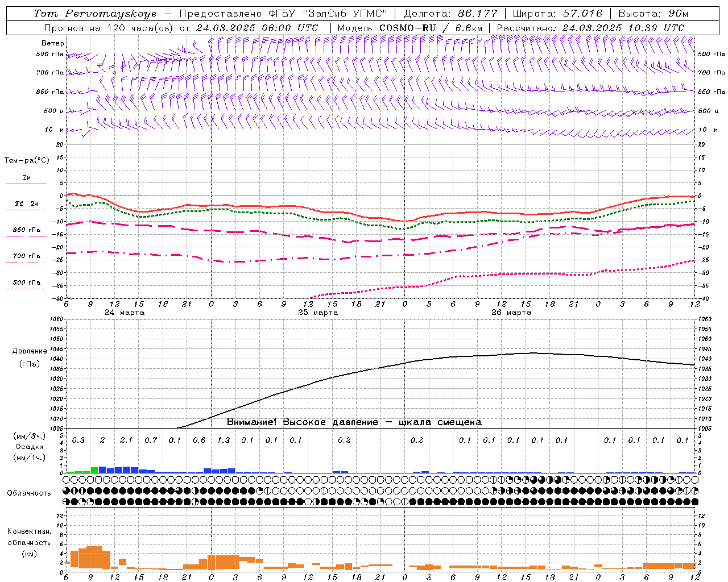728x582 pixels.
Task: Click the 0.6 precipitation value
Action: [199, 440]
